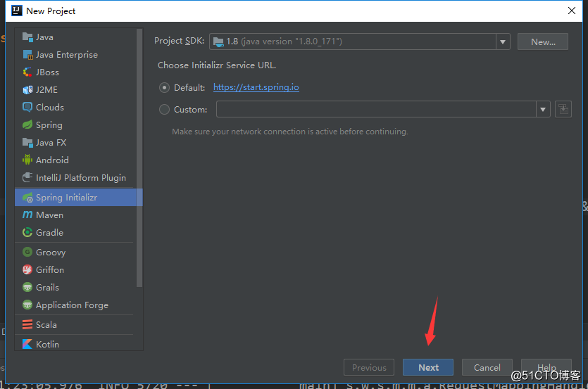Viewport: 588px width, 389px height.
Task: Choose IntelliJ Platform Plugin label
Action: click(81, 178)
